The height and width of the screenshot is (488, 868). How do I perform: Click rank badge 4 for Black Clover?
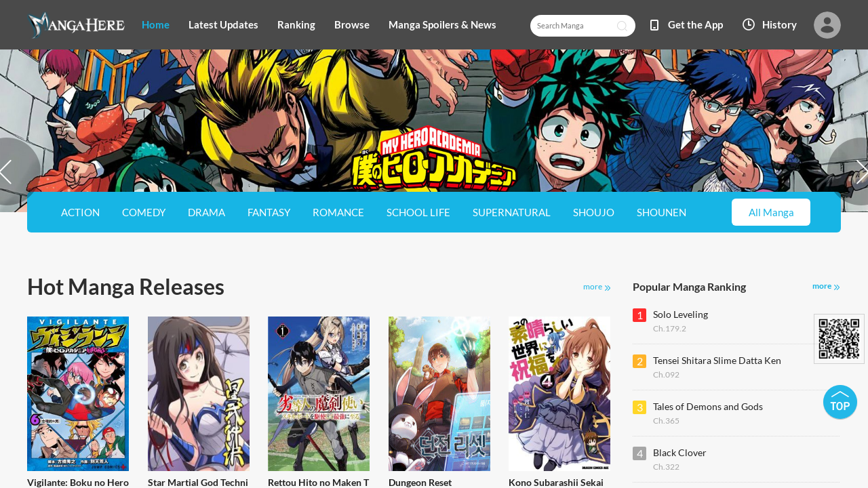click(x=639, y=453)
